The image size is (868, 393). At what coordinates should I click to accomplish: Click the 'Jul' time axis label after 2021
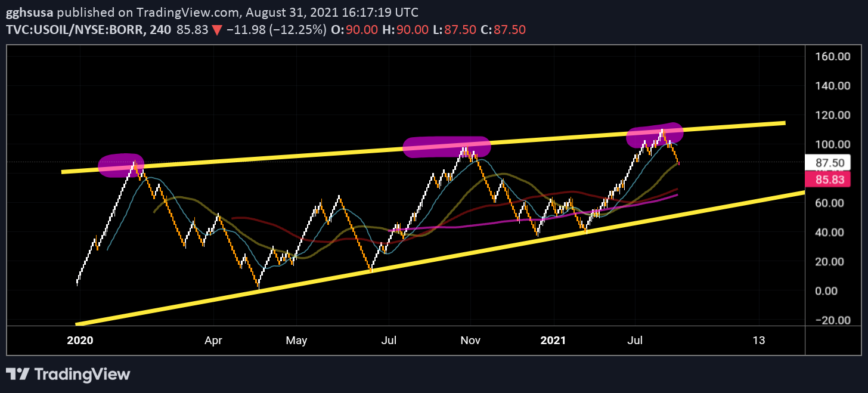pyautogui.click(x=636, y=341)
